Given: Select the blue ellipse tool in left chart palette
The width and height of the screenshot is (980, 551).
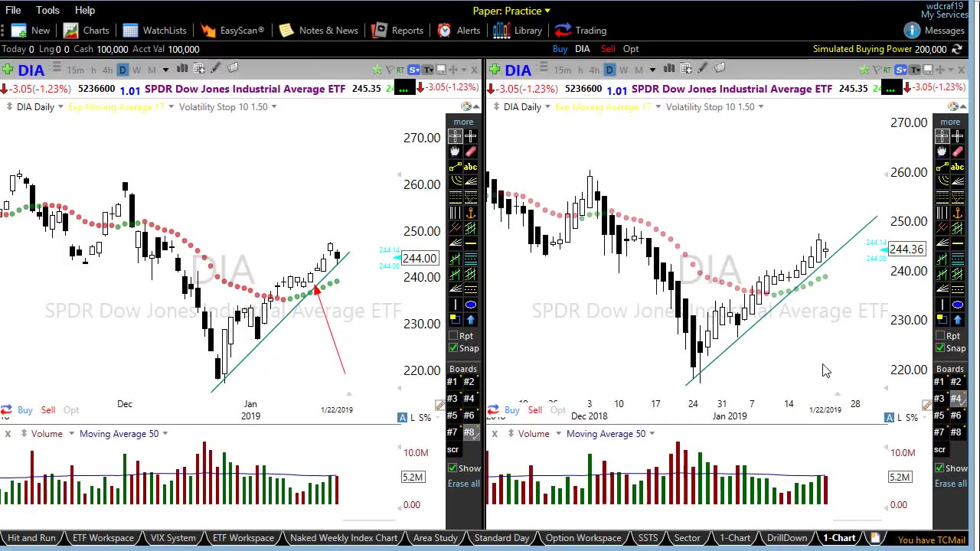Looking at the screenshot, I should pos(470,305).
